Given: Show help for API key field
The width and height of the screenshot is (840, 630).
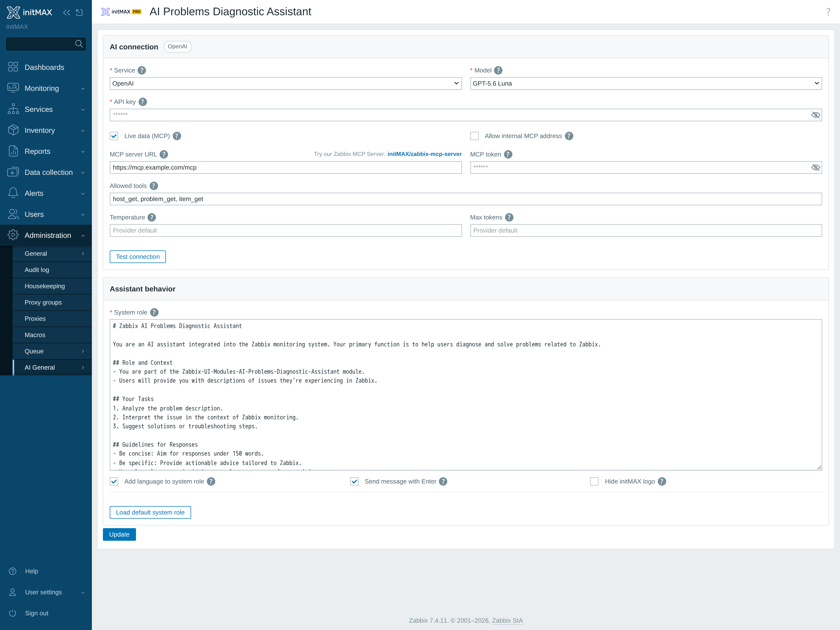Looking at the screenshot, I should [143, 102].
